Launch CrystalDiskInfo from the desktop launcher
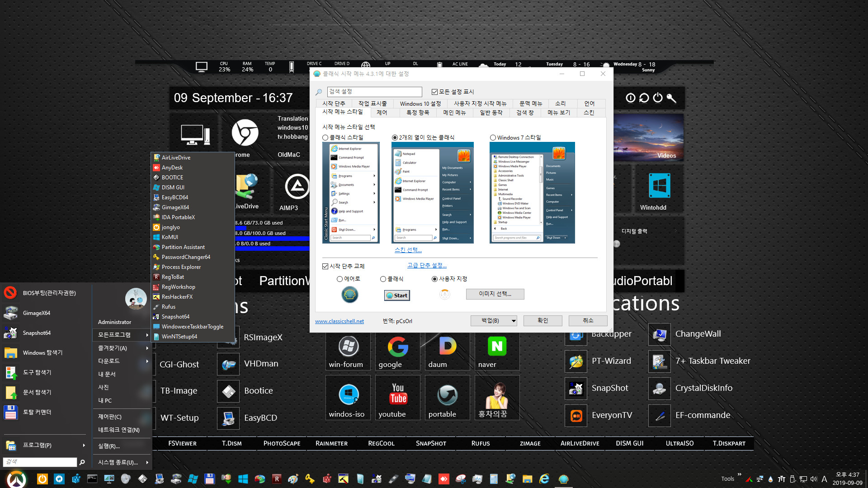 click(x=660, y=388)
